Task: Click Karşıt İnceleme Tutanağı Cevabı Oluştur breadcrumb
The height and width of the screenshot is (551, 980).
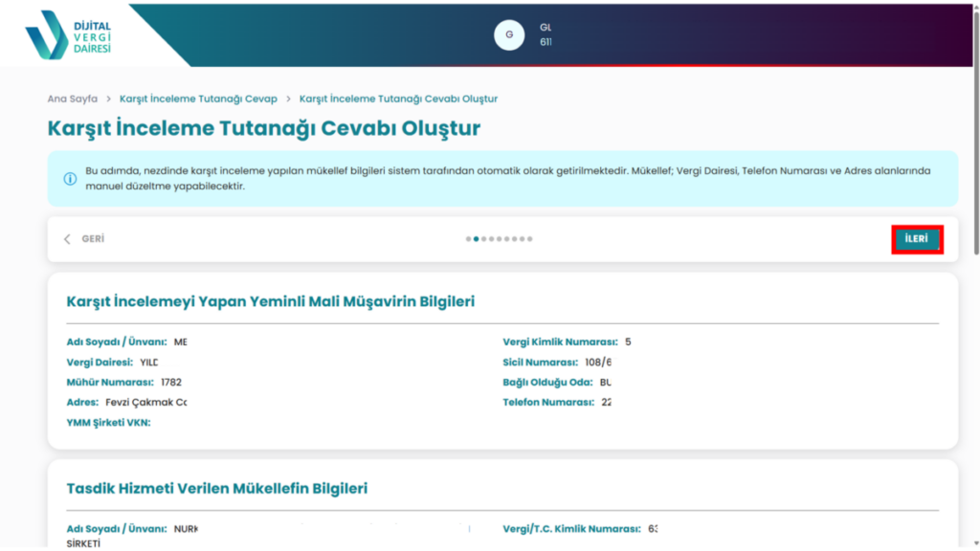Action: 398,99
